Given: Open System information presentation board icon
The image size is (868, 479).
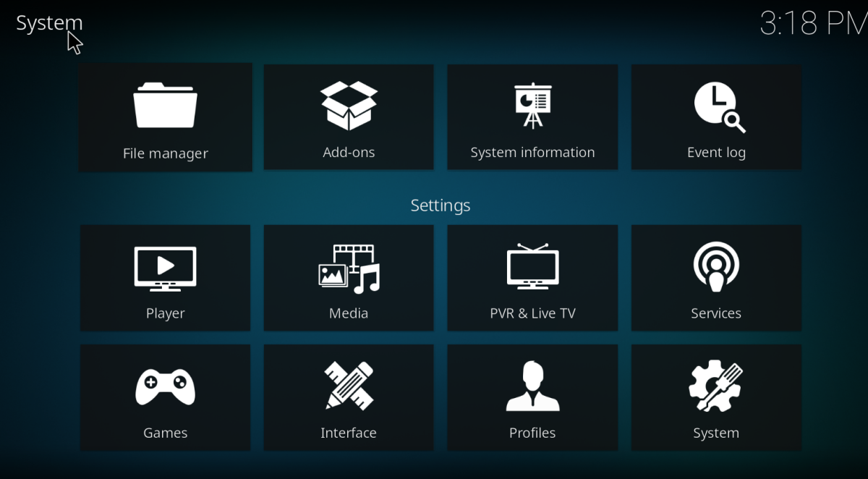Looking at the screenshot, I should (x=532, y=106).
